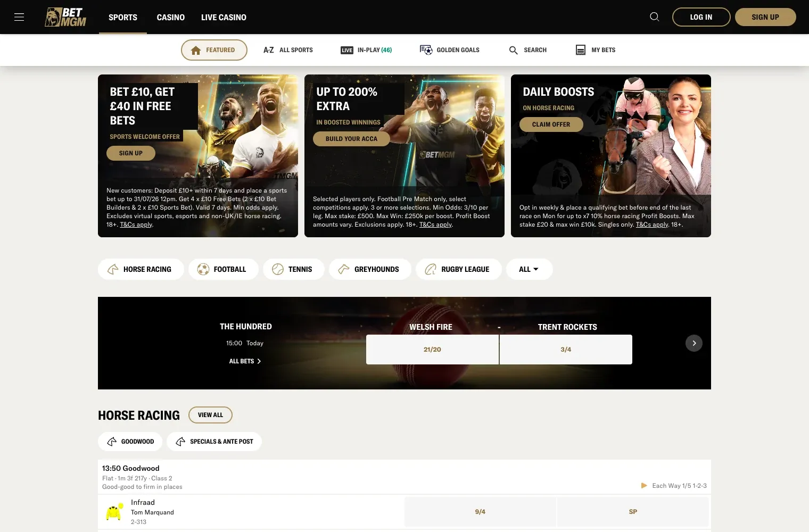Image resolution: width=809 pixels, height=532 pixels.
Task: Select Infraad odds 9/4
Action: click(x=480, y=512)
